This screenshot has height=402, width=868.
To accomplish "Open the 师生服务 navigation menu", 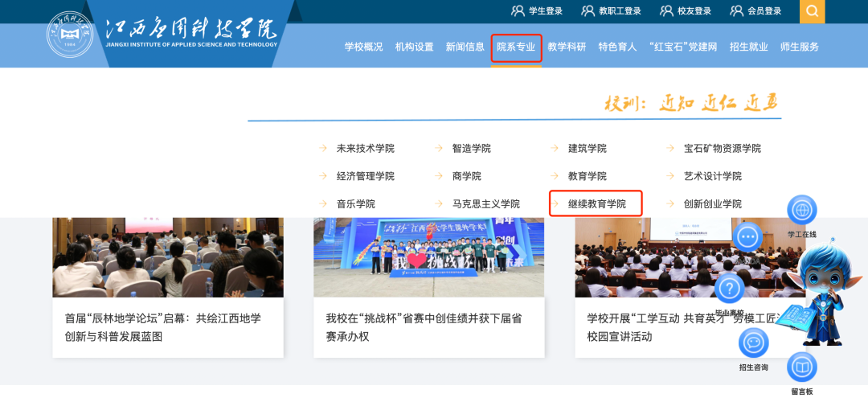I will click(800, 47).
